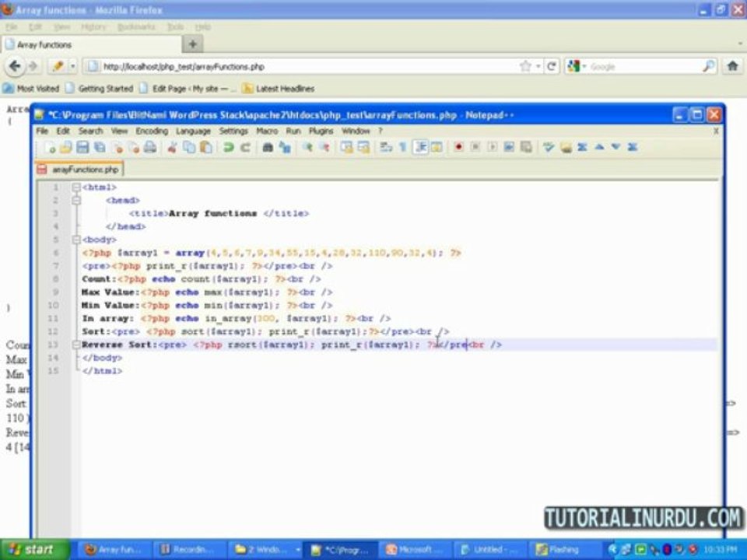Toggle synchronized vertical scrolling
The image size is (747, 560).
(346, 148)
